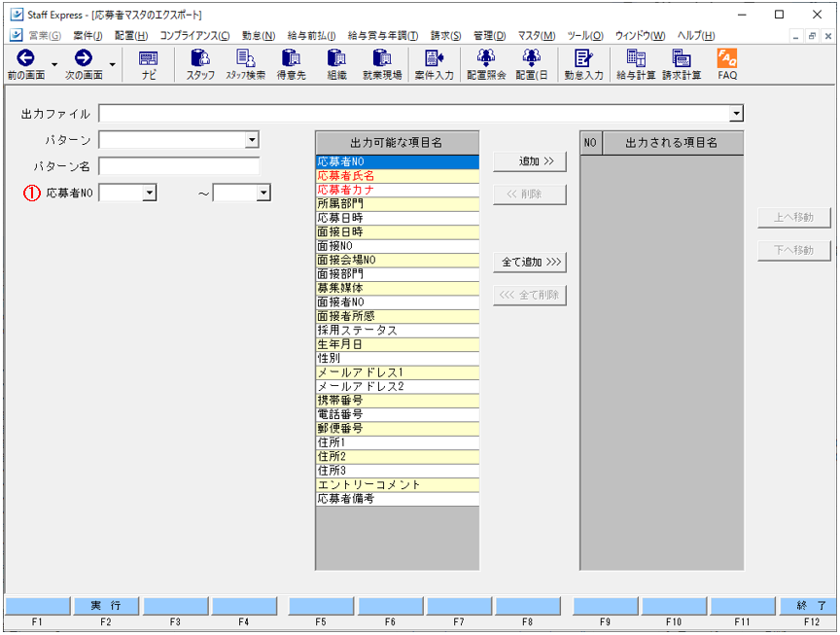Select 応募者氏名 in the available items list

point(398,176)
